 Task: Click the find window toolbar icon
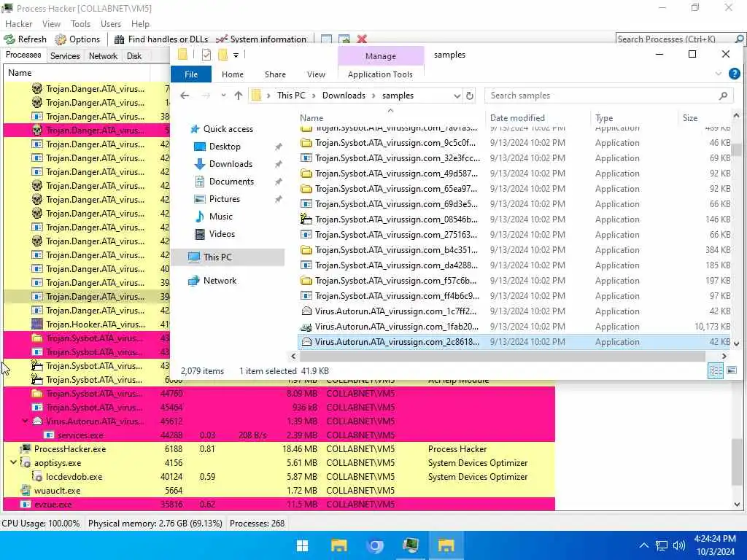[326, 39]
